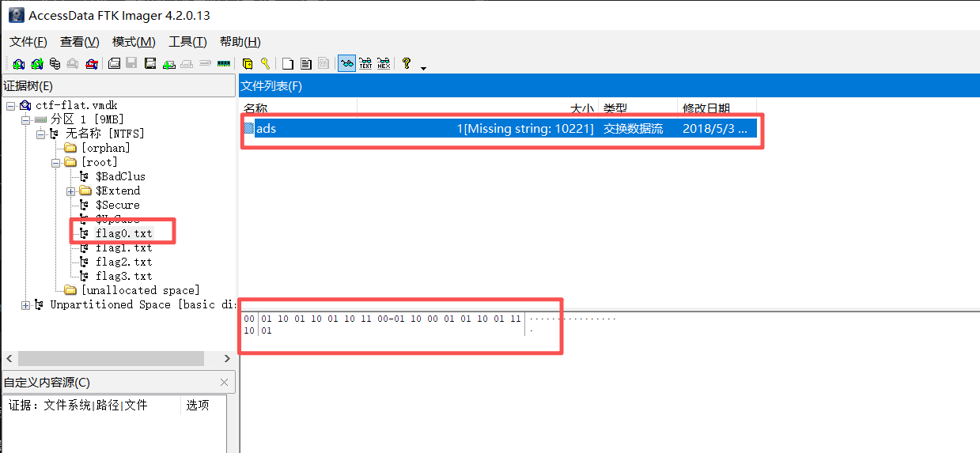Image resolution: width=980 pixels, height=453 pixels.
Task: Click the yellow question mark Help icon
Action: (407, 64)
